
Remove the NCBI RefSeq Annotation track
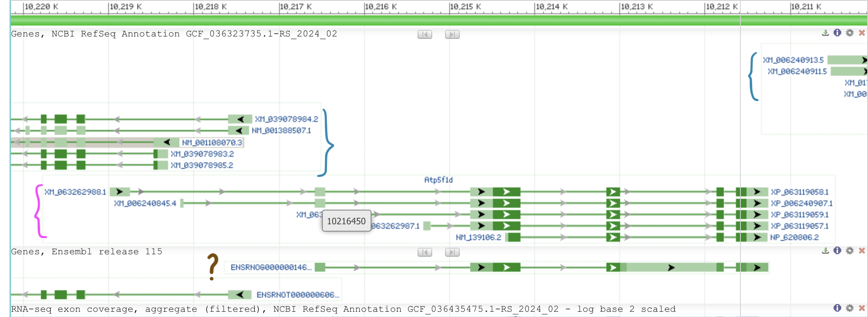tap(862, 33)
